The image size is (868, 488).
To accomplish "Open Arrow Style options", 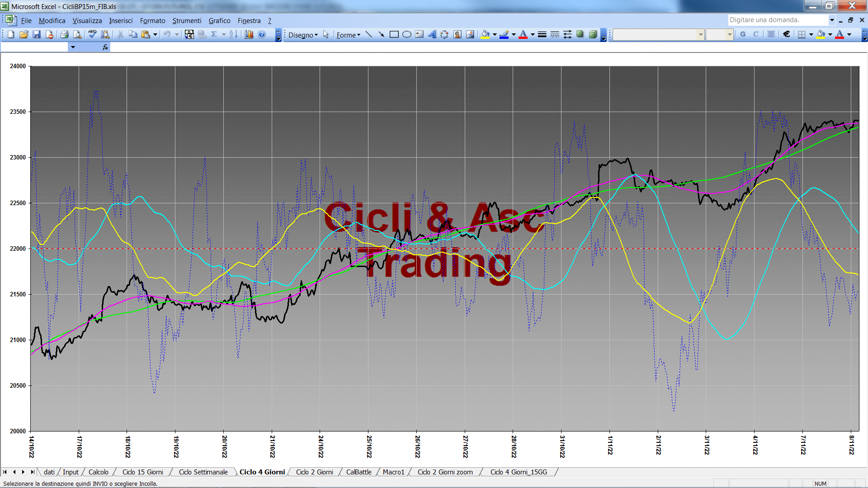I will click(x=567, y=34).
